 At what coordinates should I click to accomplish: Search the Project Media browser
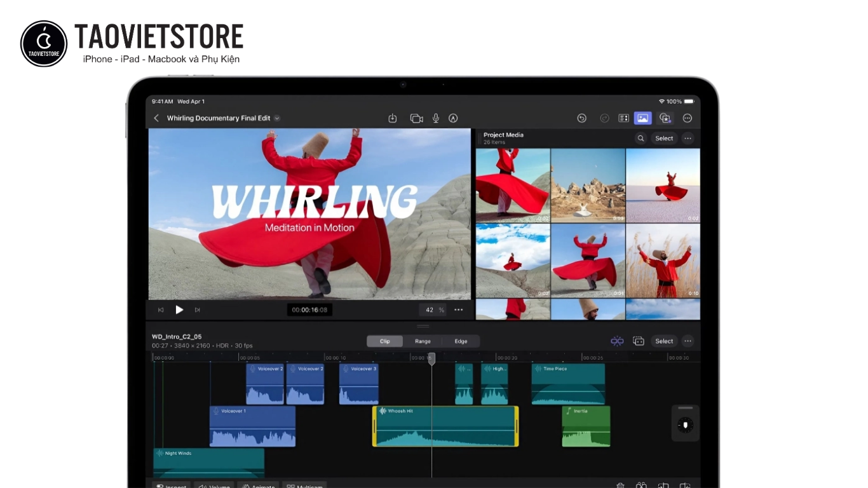(641, 139)
